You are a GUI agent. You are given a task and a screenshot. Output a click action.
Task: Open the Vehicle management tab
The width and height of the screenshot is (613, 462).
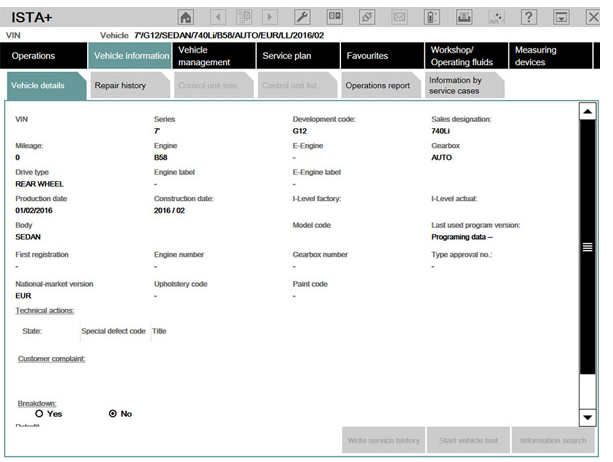(214, 56)
